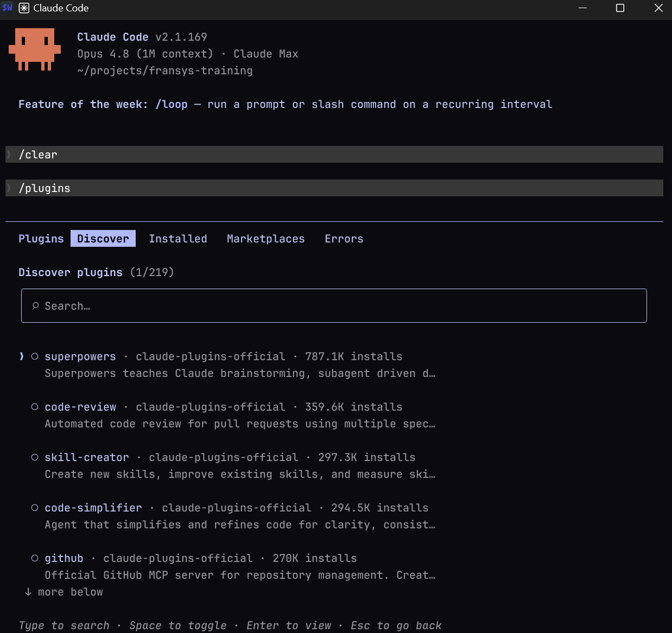Click 'Official GitHub MCP server' description

[x=240, y=575]
